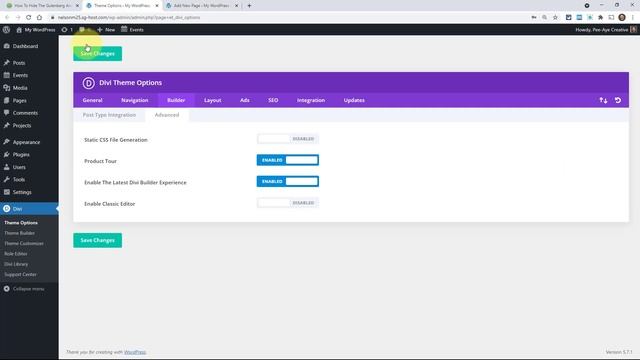The height and width of the screenshot is (360, 640).
Task: Open Divi Library submenu item
Action: coord(16,264)
